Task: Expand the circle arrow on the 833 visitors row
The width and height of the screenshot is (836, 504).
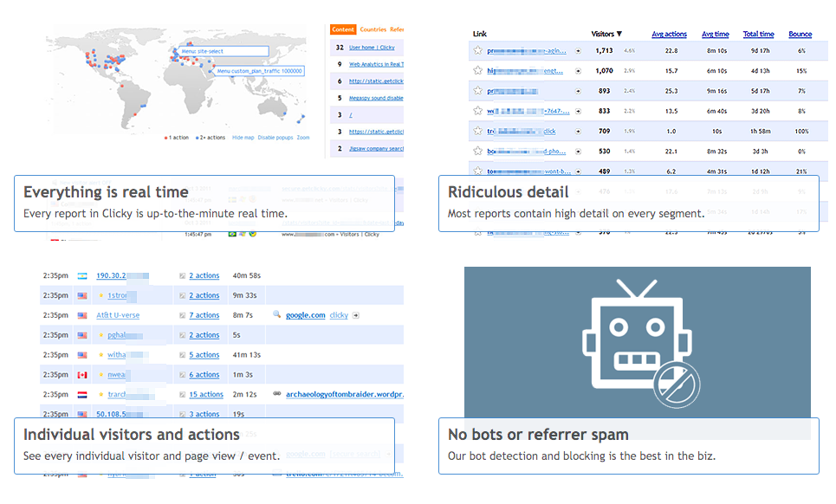Action: 578,111
